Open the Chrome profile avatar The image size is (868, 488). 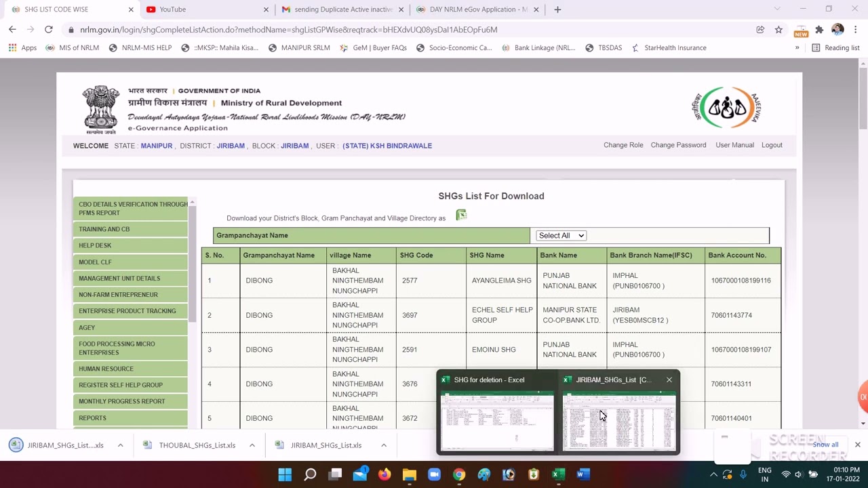(837, 30)
